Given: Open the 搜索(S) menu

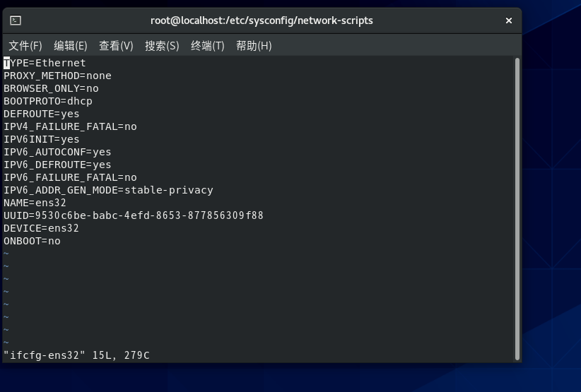Looking at the screenshot, I should click(x=162, y=46).
